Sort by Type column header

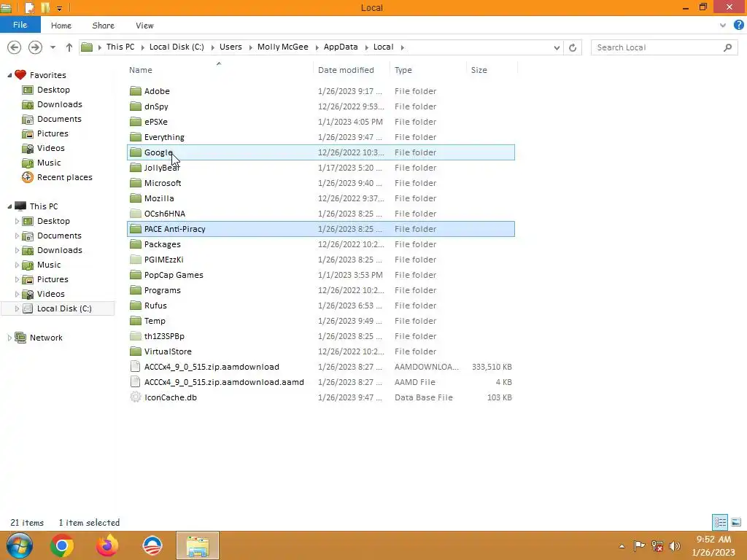click(x=403, y=70)
